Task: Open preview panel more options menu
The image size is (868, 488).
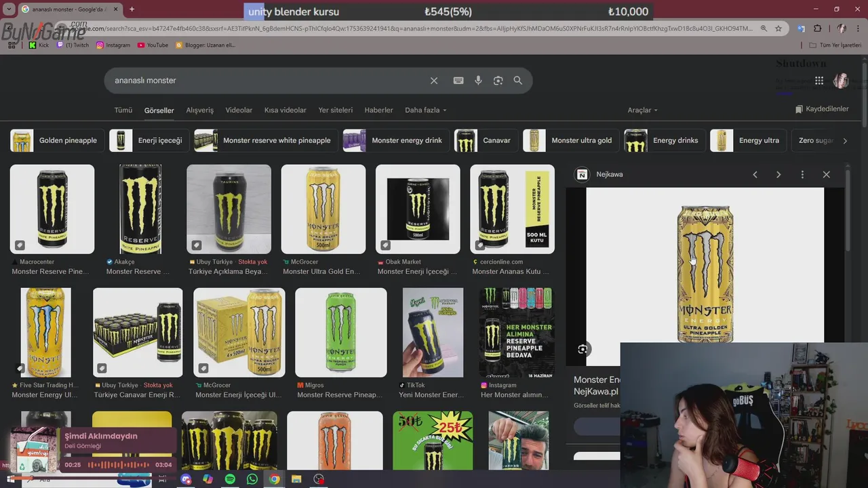Action: click(802, 174)
